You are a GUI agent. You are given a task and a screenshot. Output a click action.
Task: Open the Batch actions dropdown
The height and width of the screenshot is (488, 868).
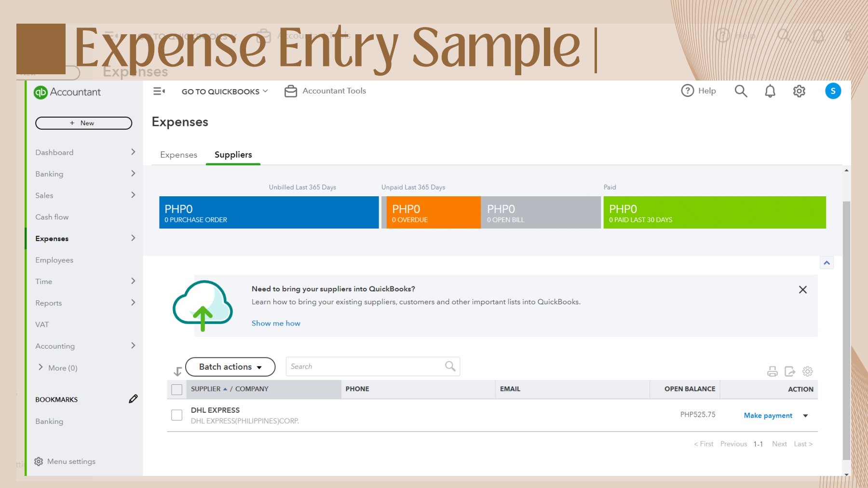click(x=230, y=367)
